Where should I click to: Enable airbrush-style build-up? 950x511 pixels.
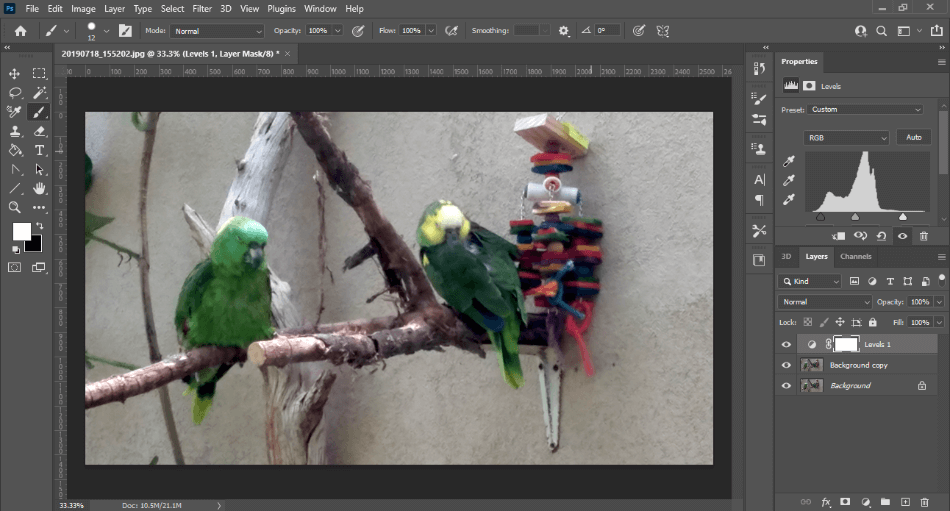click(451, 31)
